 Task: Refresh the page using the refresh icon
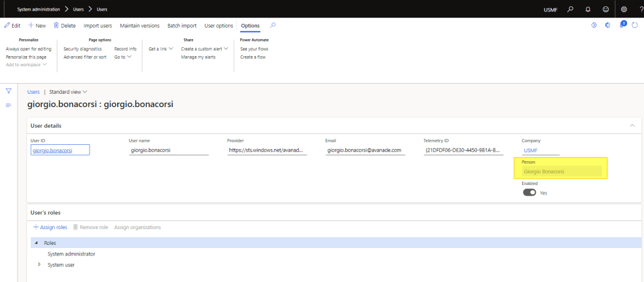point(636,26)
